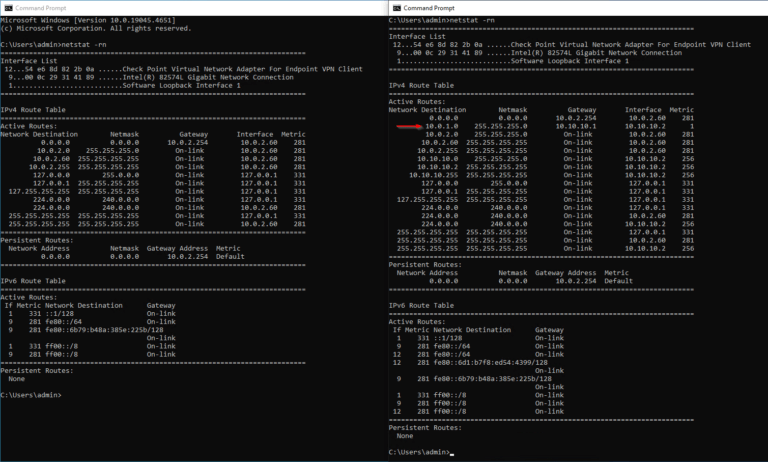This screenshot has width=768, height=462.
Task: Click the Interface List heading in left window
Action: click(29, 59)
